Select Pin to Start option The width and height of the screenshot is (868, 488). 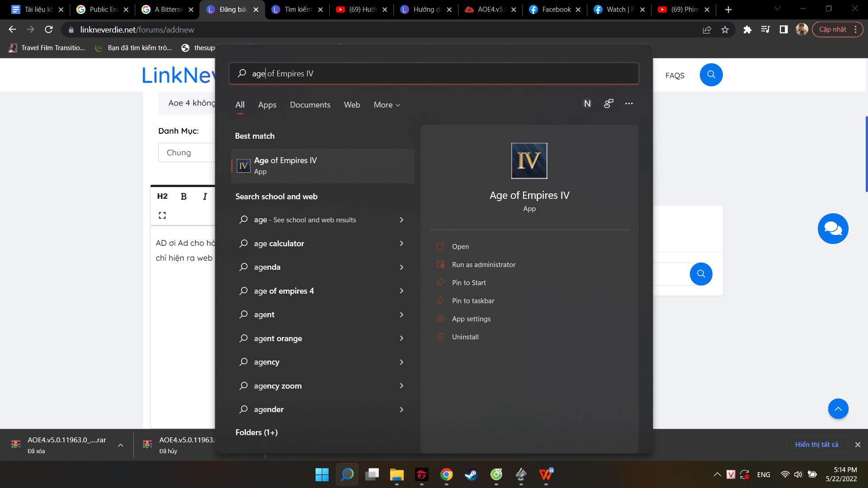click(x=469, y=282)
